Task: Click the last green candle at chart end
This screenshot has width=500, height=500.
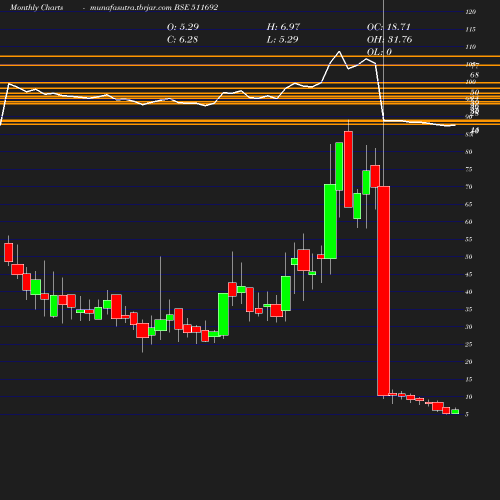Action: pyautogui.click(x=455, y=412)
